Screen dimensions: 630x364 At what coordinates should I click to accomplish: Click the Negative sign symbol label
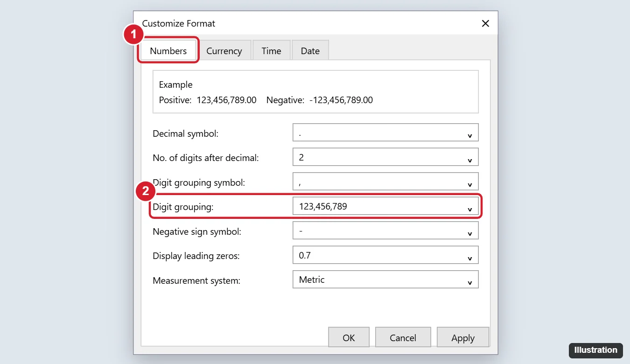(197, 231)
